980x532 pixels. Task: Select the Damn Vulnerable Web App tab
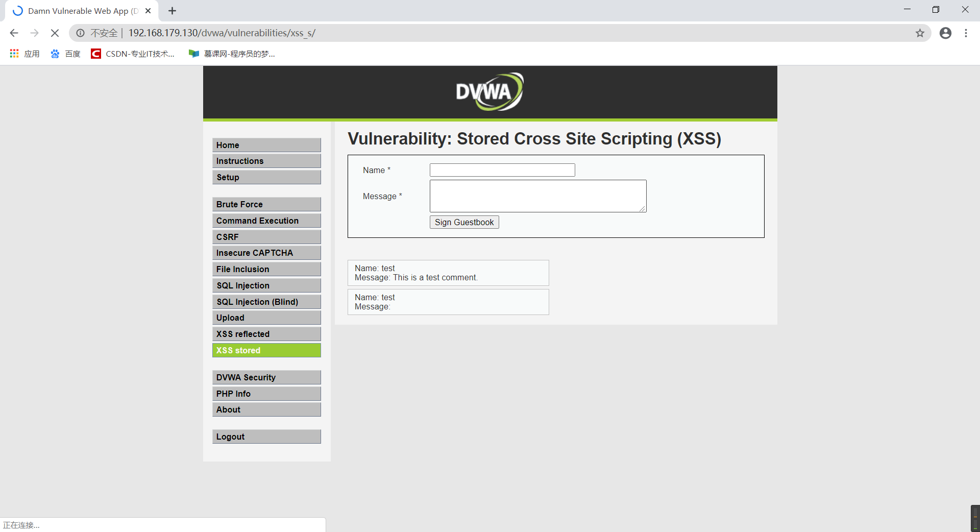point(82,11)
